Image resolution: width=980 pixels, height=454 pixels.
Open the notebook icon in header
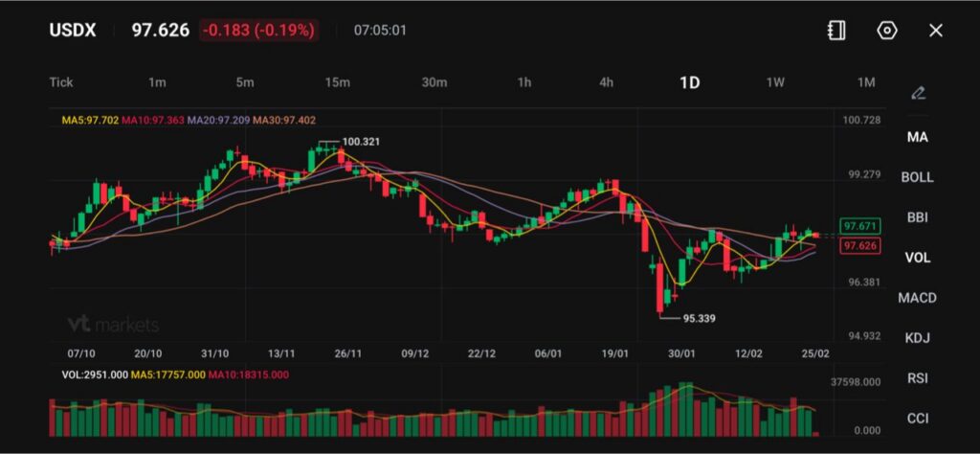point(836,31)
